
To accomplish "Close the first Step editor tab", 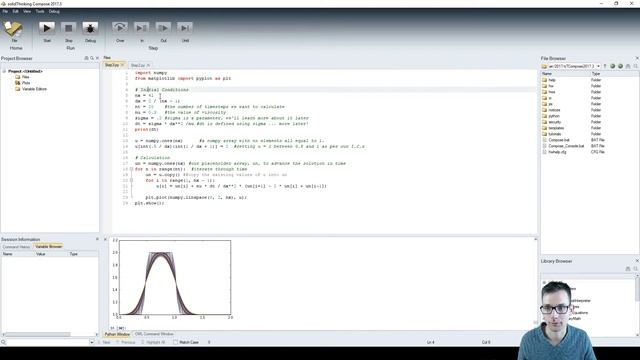I will [x=122, y=65].
